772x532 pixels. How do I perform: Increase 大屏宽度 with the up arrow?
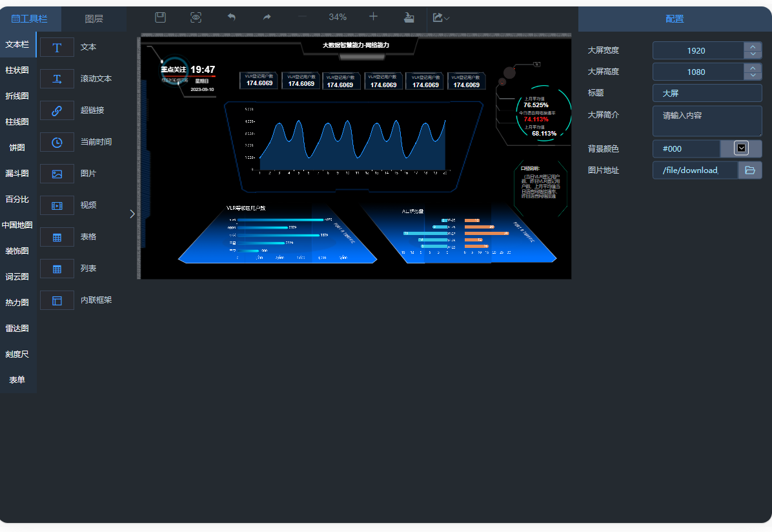click(753, 46)
